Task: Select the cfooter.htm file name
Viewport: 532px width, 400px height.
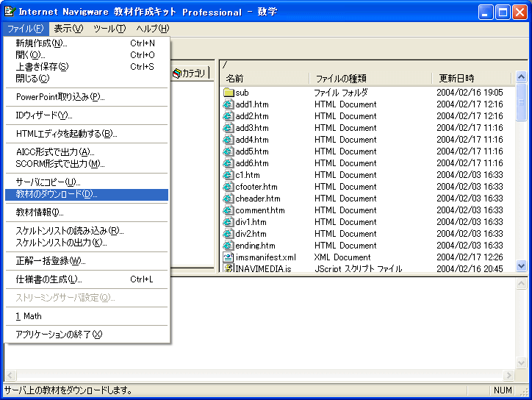Action: 256,187
